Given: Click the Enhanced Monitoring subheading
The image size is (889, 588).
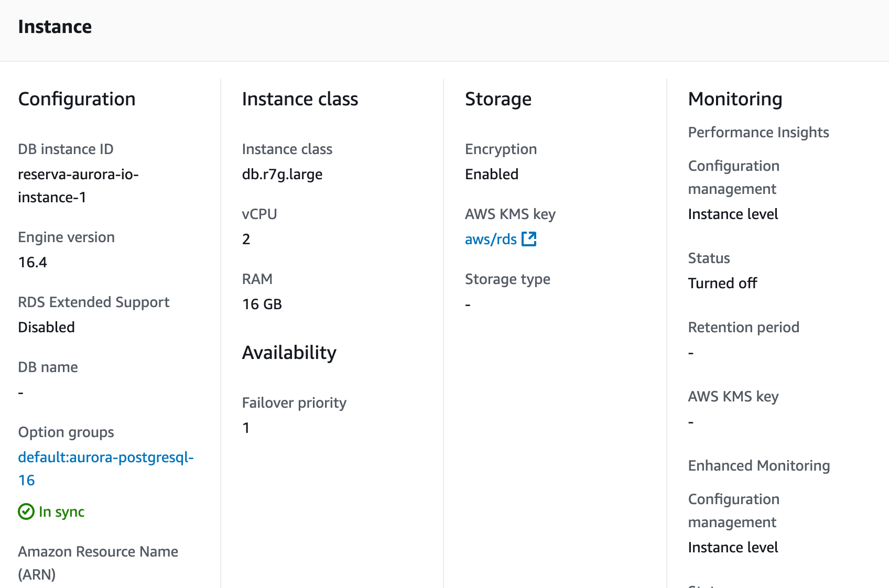Looking at the screenshot, I should pos(759,465).
